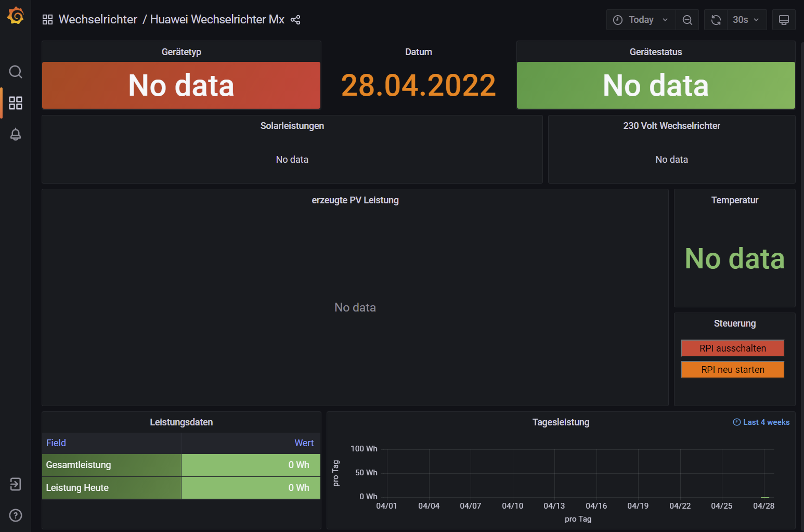Zoom out time range magnifier icon
Screen dimensions: 804x532
(x=687, y=20)
